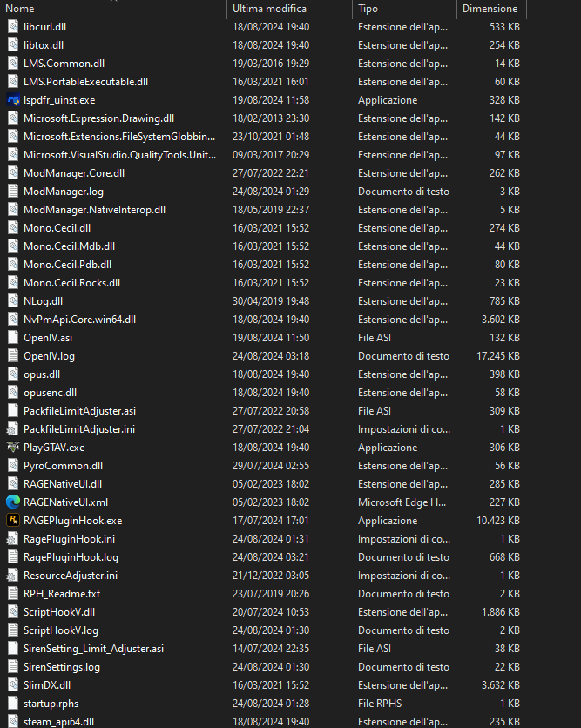This screenshot has width=581, height=728.
Task: Click the PackfileLimitAdjuster.asi file icon
Action: point(13,410)
